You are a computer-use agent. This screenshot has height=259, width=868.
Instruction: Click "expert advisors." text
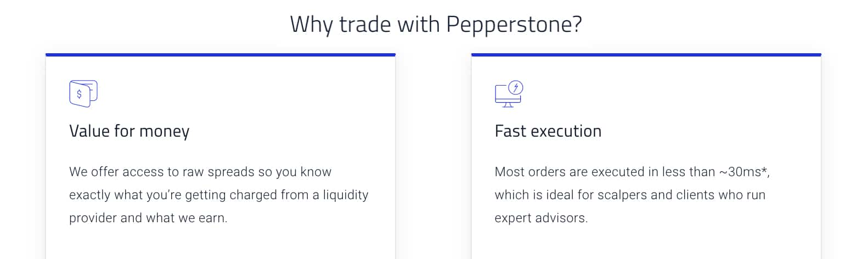541,218
